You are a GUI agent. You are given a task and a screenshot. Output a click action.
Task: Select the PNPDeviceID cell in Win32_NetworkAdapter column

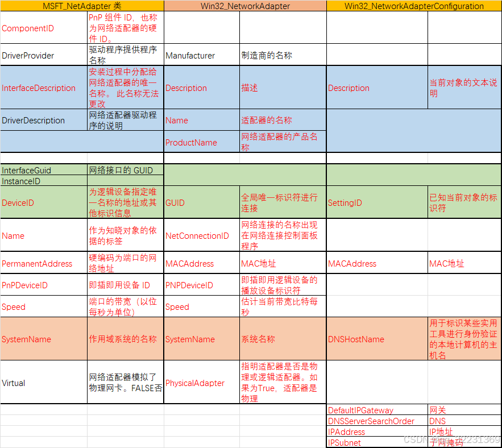tap(202, 285)
